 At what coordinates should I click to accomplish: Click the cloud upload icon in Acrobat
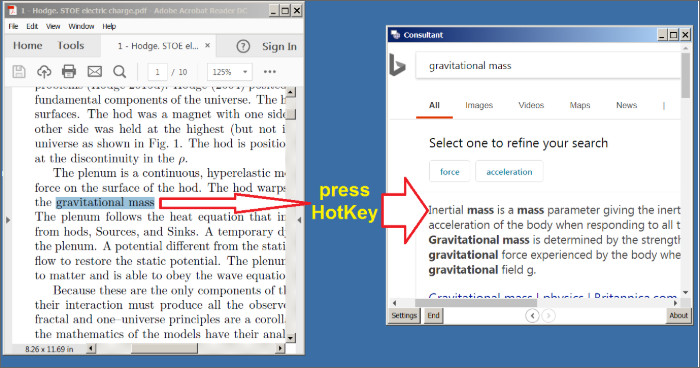44,71
